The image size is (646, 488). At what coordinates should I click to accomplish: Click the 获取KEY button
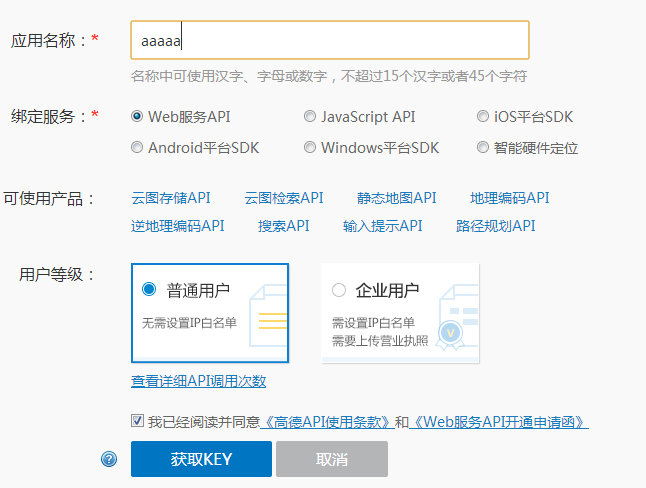click(x=201, y=459)
